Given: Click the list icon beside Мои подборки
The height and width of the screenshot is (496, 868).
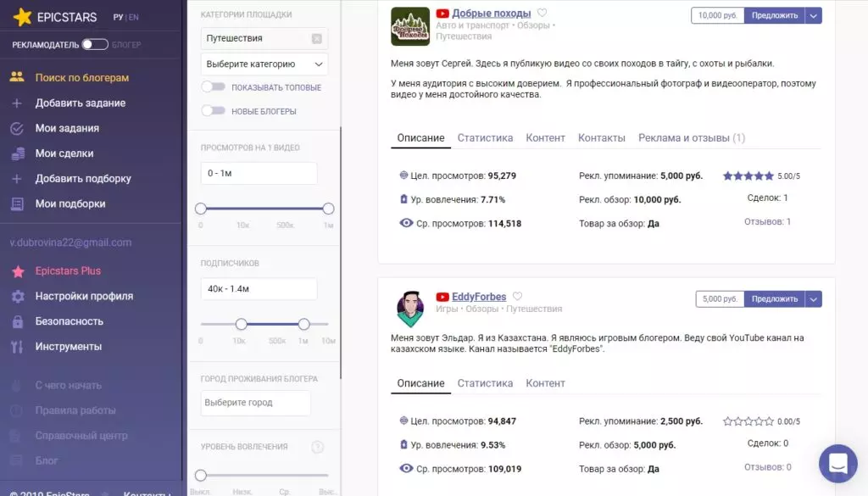Looking at the screenshot, I should coord(17,203).
